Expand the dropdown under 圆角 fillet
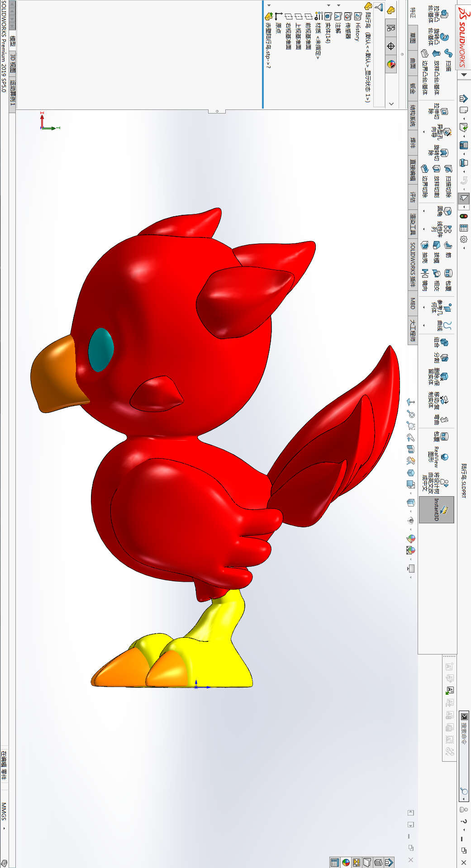 coord(424,211)
